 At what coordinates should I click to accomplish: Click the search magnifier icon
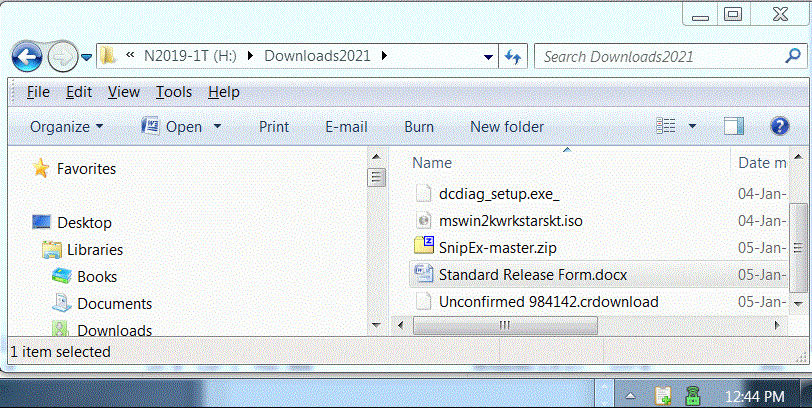click(x=793, y=55)
